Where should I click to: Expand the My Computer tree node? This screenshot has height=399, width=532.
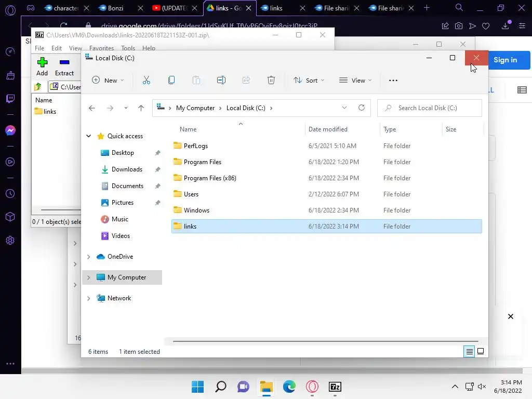[x=88, y=277]
